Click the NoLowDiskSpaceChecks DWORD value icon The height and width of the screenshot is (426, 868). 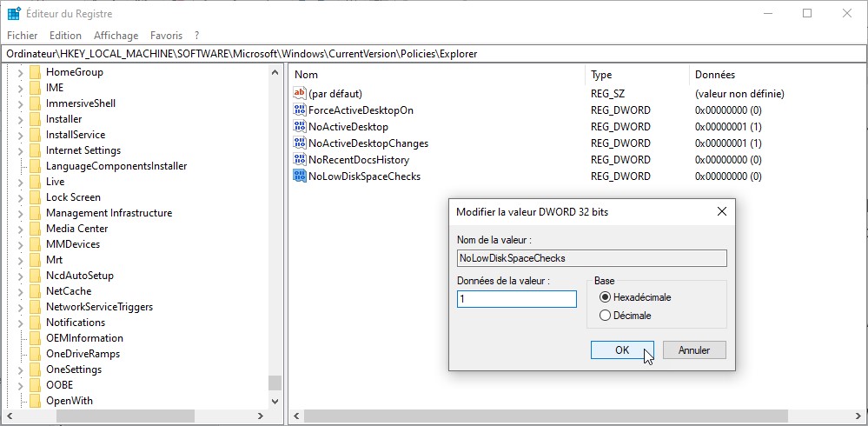[x=300, y=176]
